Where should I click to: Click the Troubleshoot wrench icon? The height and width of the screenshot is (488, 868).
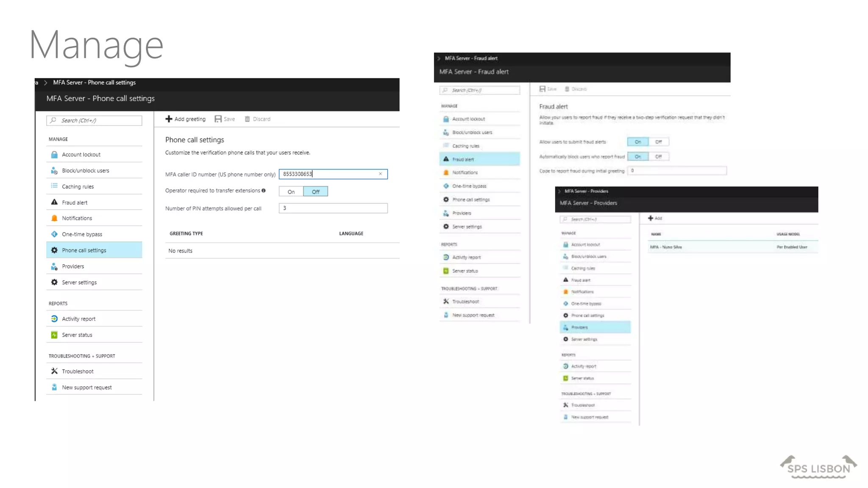pyautogui.click(x=54, y=371)
